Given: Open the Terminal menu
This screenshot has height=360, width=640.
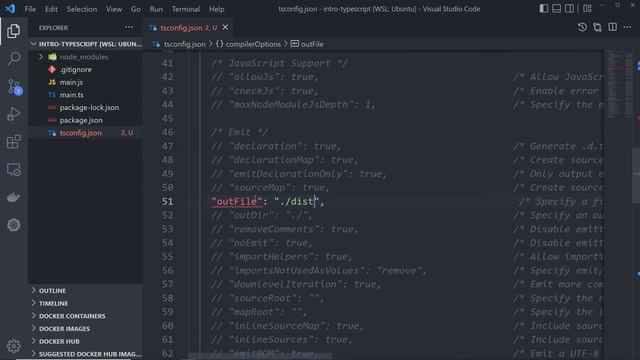Looking at the screenshot, I should point(186,9).
